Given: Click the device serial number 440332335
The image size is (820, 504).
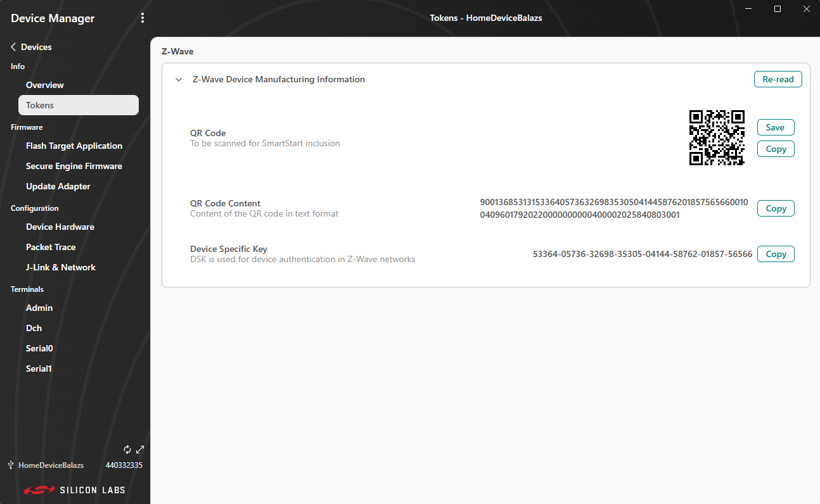Looking at the screenshot, I should tap(124, 465).
